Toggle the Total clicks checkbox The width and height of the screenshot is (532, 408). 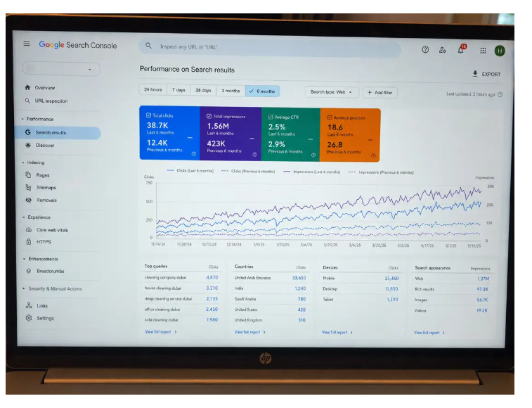pyautogui.click(x=148, y=115)
